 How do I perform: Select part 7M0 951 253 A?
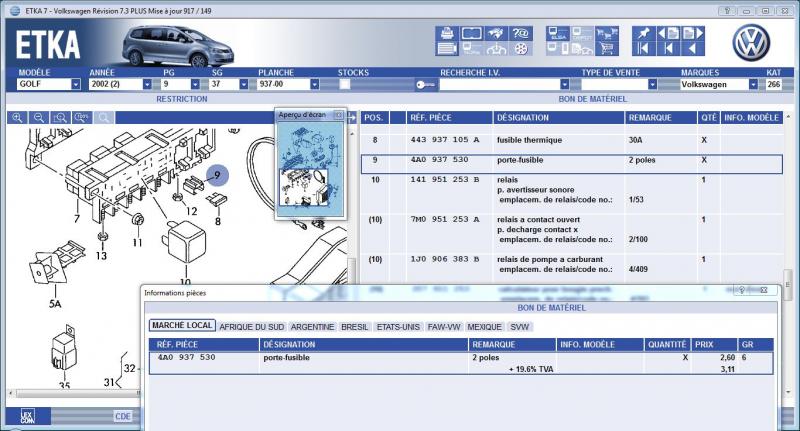[444, 219]
